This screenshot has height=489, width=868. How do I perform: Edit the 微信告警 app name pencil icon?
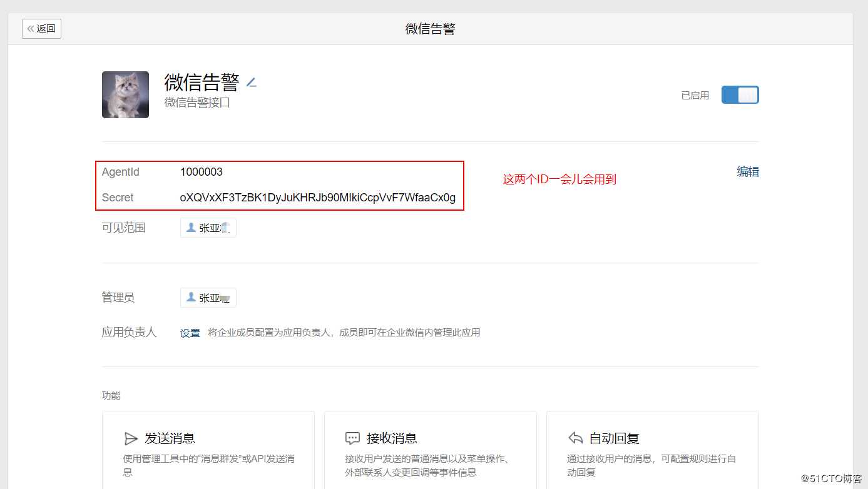[252, 83]
